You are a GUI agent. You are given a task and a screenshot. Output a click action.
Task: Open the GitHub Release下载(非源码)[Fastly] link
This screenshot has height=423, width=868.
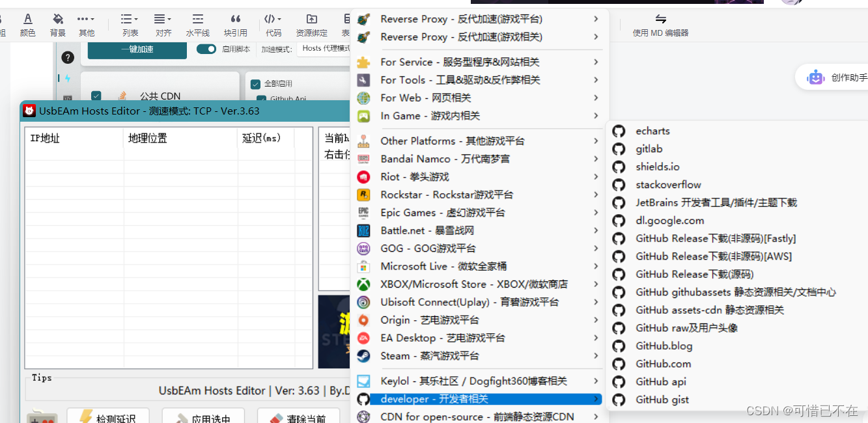point(714,238)
